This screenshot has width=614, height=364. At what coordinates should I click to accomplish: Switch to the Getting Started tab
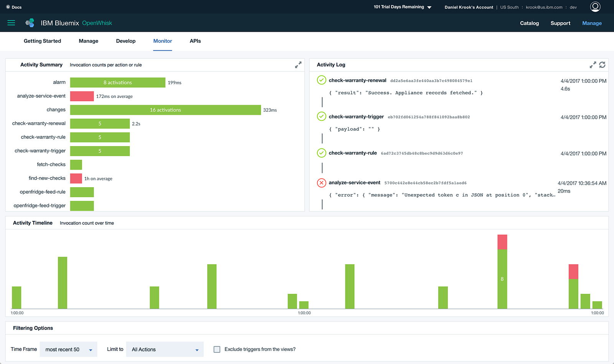coord(42,41)
